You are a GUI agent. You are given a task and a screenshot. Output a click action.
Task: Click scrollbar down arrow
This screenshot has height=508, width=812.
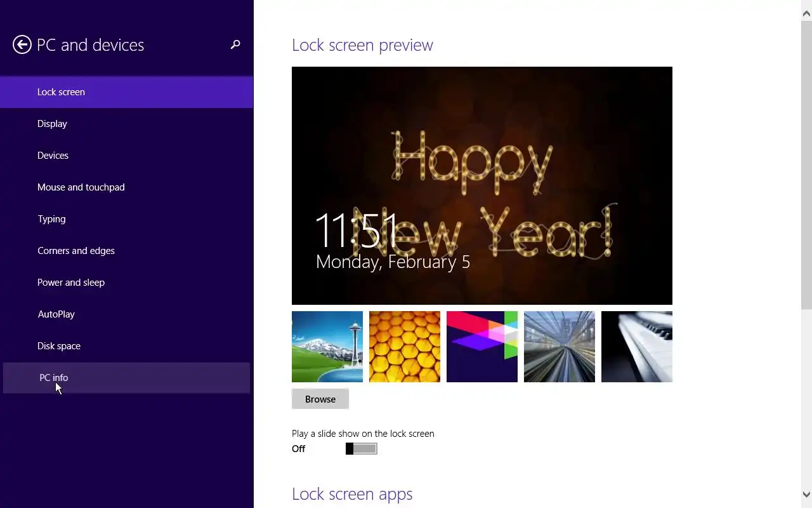click(x=806, y=495)
